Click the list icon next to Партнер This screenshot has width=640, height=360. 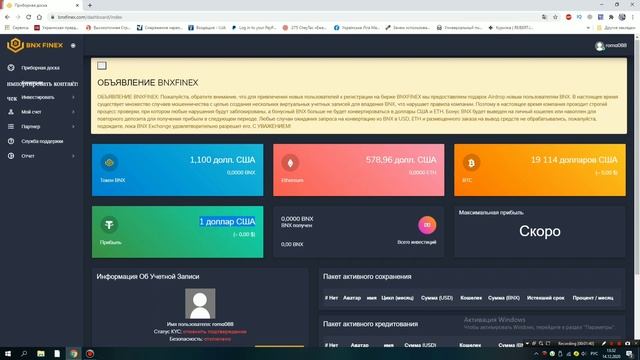point(11,127)
